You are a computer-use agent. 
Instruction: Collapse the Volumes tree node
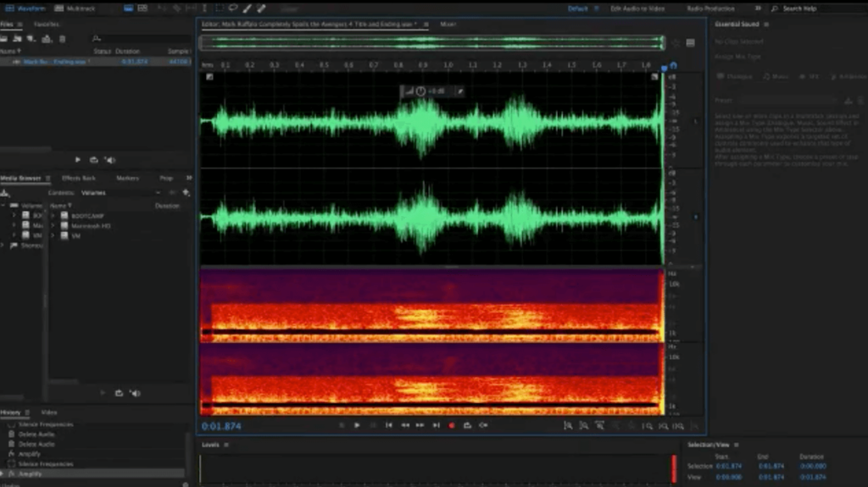3,205
